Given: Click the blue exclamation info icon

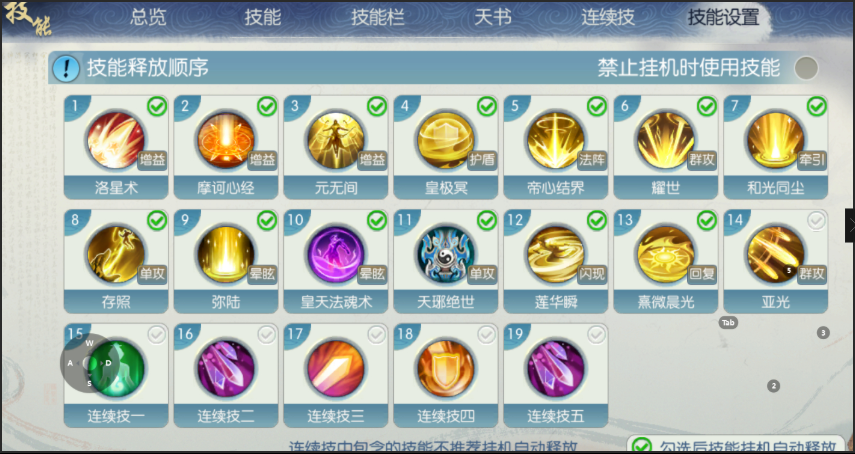Looking at the screenshot, I should point(66,69).
